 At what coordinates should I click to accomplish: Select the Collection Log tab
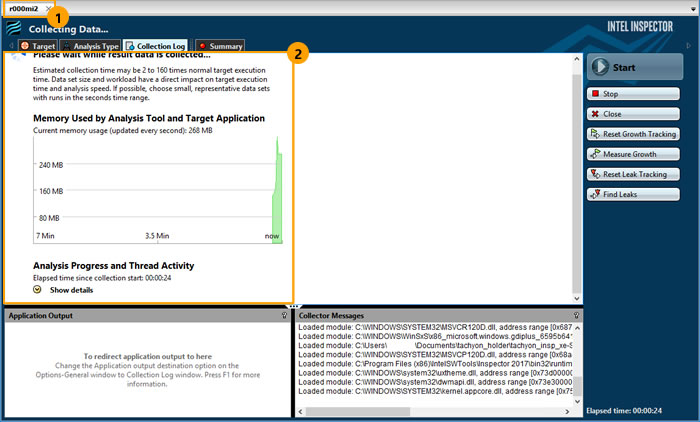pyautogui.click(x=154, y=46)
